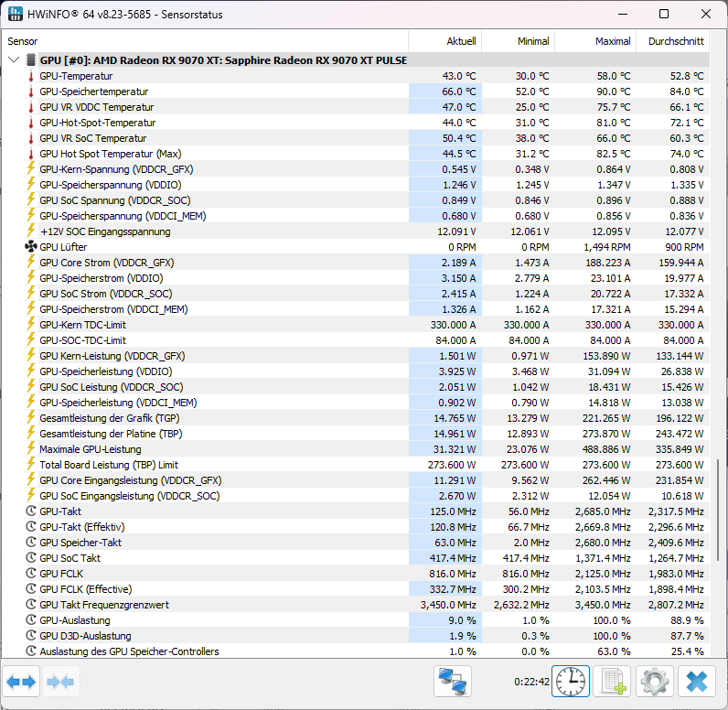Screen dimensions: 728x710
Task: Click clock icon of GPU D3D-Auslastung row
Action: (31, 636)
